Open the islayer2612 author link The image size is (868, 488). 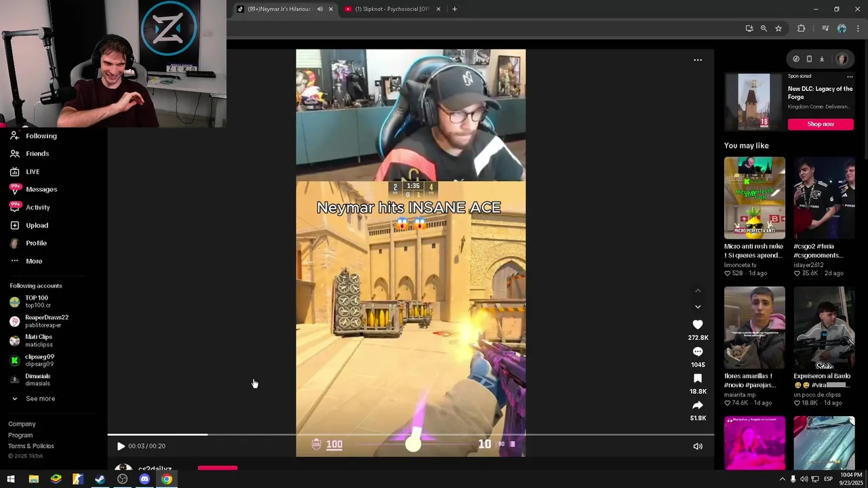(x=808, y=265)
